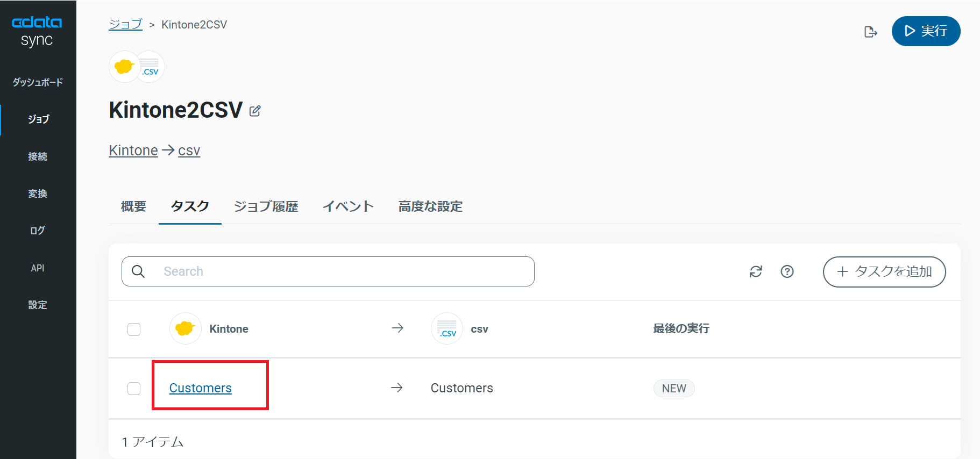Click the export job icon beside Run
The height and width of the screenshot is (459, 980).
click(870, 32)
